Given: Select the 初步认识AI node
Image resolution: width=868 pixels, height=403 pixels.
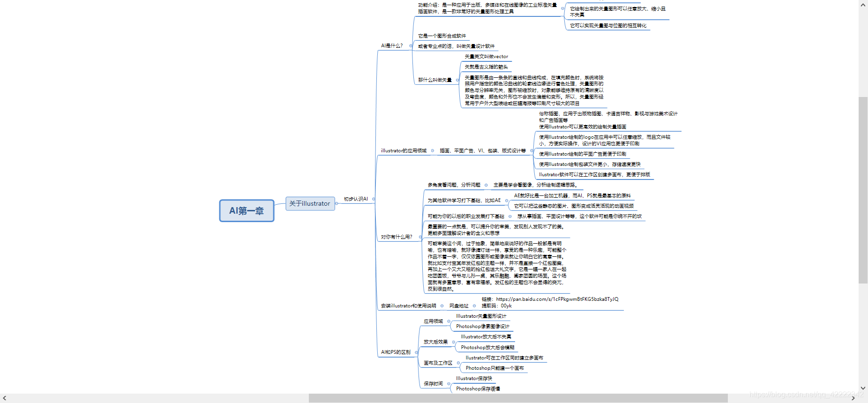Looking at the screenshot, I should [x=356, y=199].
